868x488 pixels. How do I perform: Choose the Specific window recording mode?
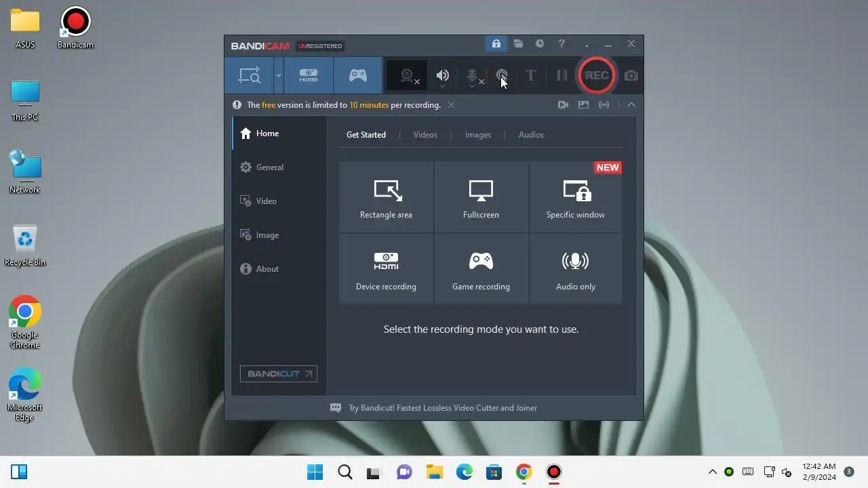(576, 197)
